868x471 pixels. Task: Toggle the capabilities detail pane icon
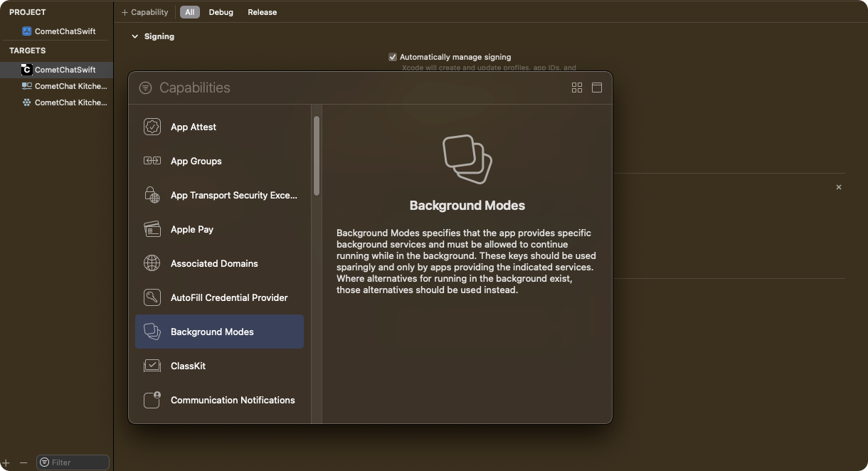pyautogui.click(x=597, y=88)
